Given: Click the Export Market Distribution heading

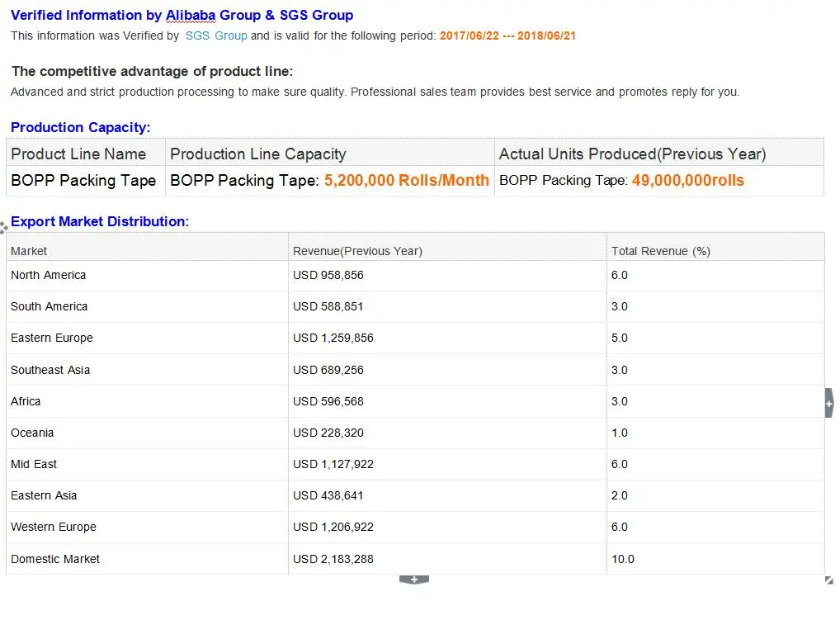Looking at the screenshot, I should tap(98, 221).
